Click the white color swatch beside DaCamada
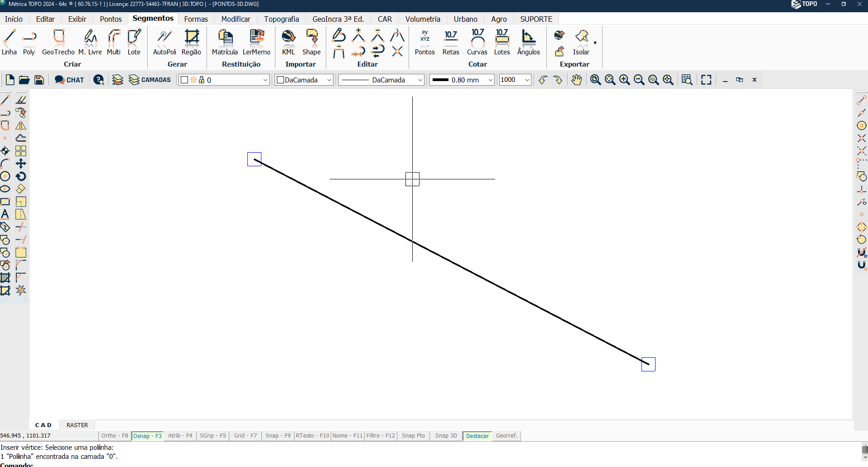The height and width of the screenshot is (467, 868). pos(280,80)
